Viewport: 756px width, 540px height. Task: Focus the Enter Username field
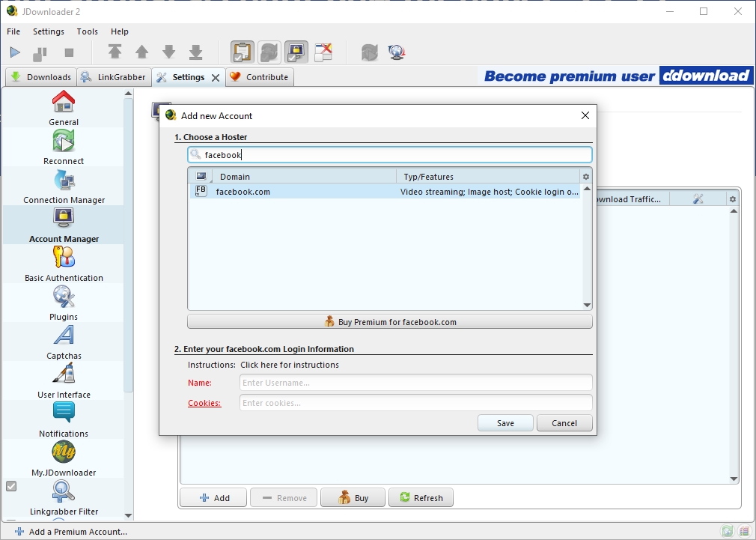415,383
